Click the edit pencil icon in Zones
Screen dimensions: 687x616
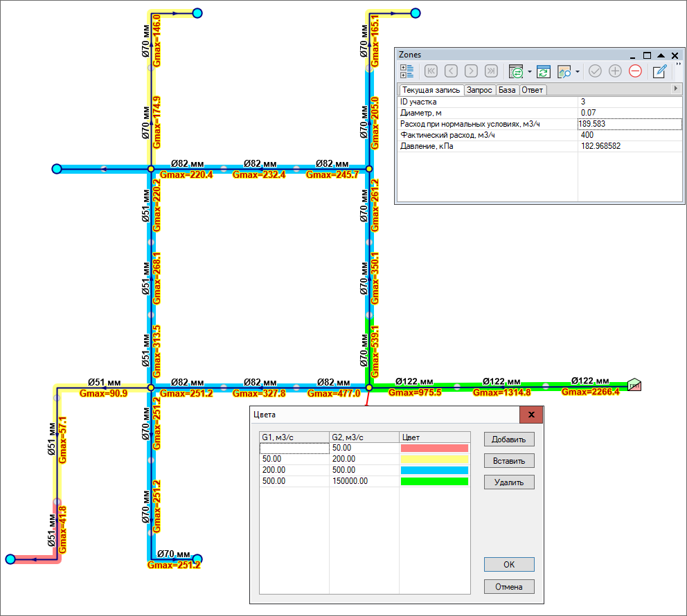[660, 71]
